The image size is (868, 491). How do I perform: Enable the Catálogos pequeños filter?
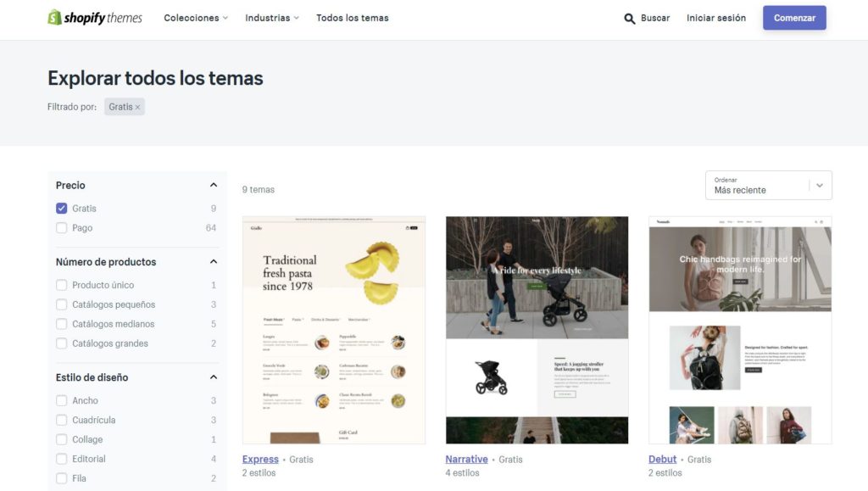click(61, 304)
